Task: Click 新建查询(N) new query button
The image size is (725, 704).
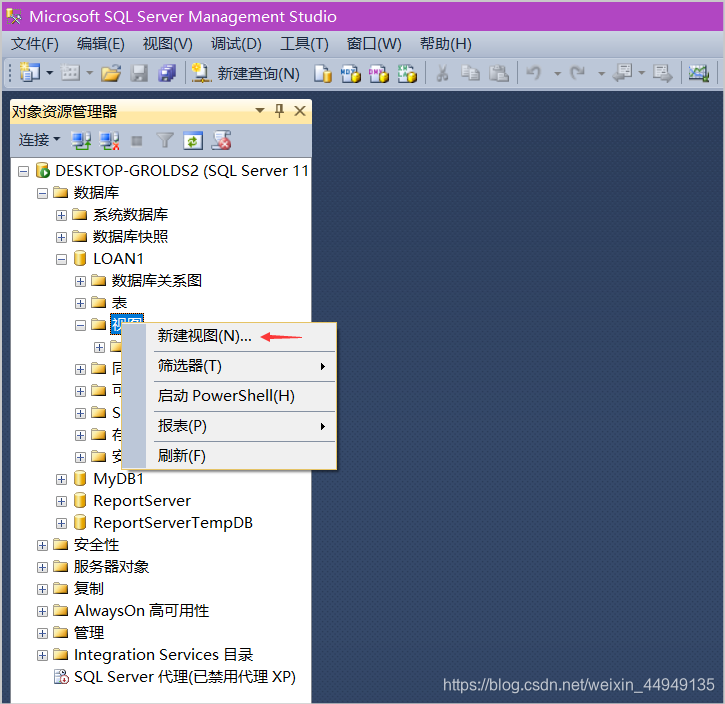Action: [x=246, y=73]
